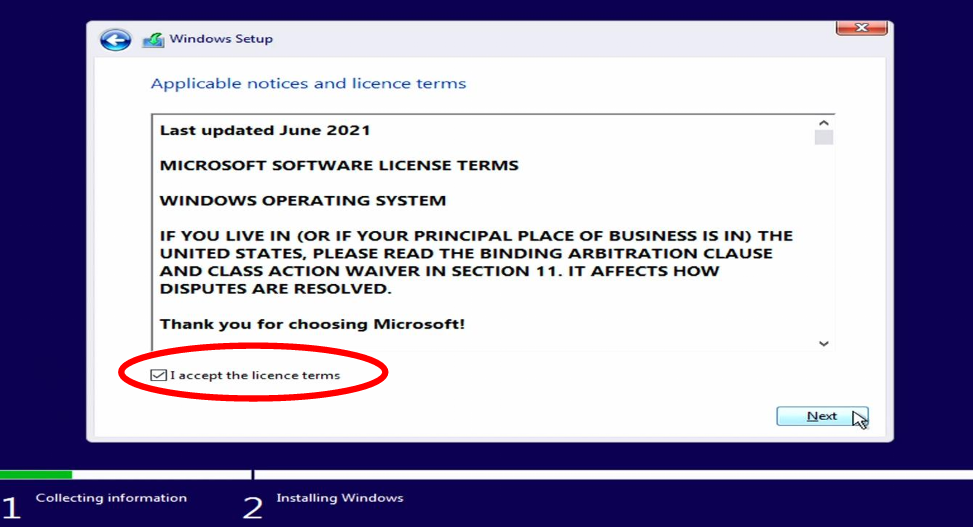This screenshot has width=973, height=527.
Task: Click 'DISPUTES ARE RESOLVED.' line
Action: (x=276, y=289)
